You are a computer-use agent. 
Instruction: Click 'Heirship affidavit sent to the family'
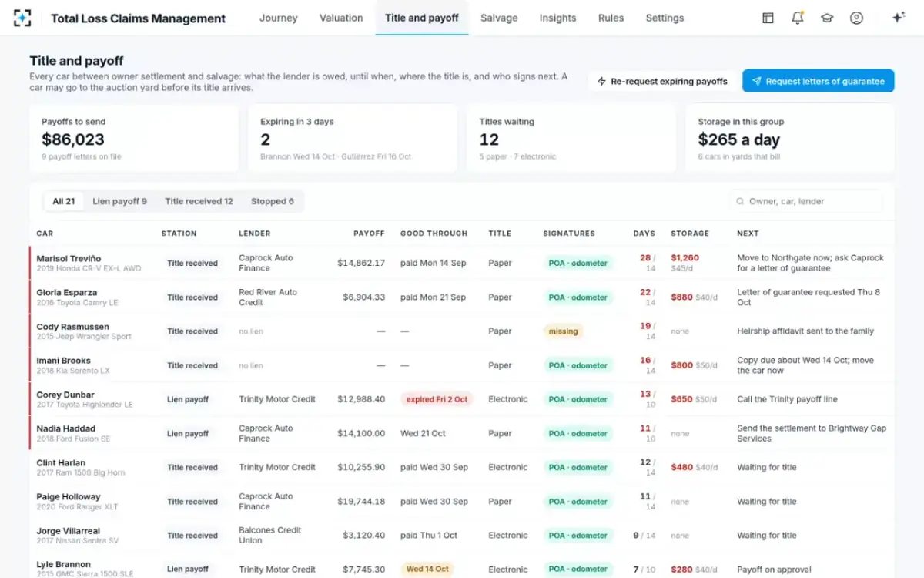coord(805,331)
